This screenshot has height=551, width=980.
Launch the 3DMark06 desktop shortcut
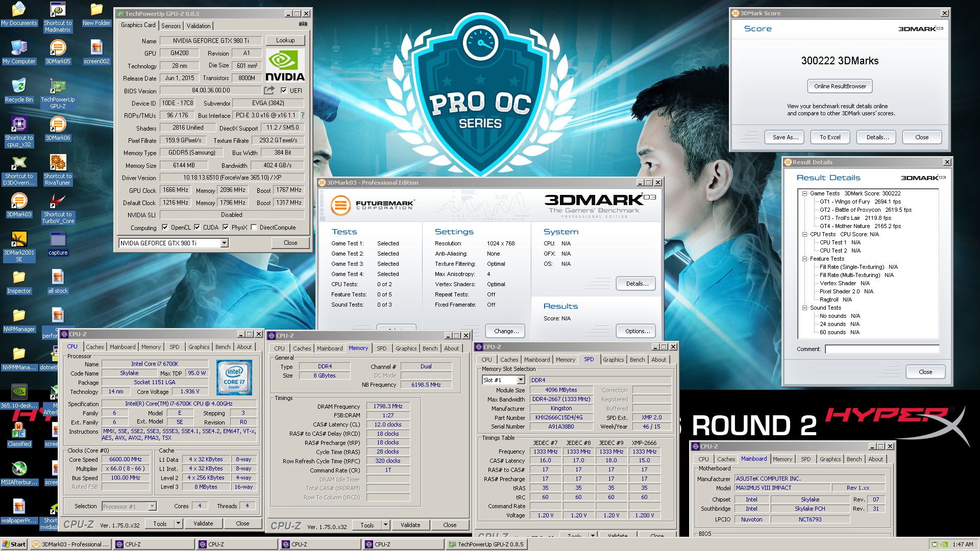(58, 129)
